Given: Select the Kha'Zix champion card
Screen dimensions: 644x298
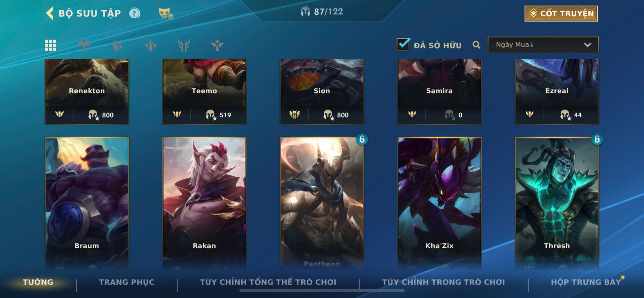Looking at the screenshot, I should (439, 203).
